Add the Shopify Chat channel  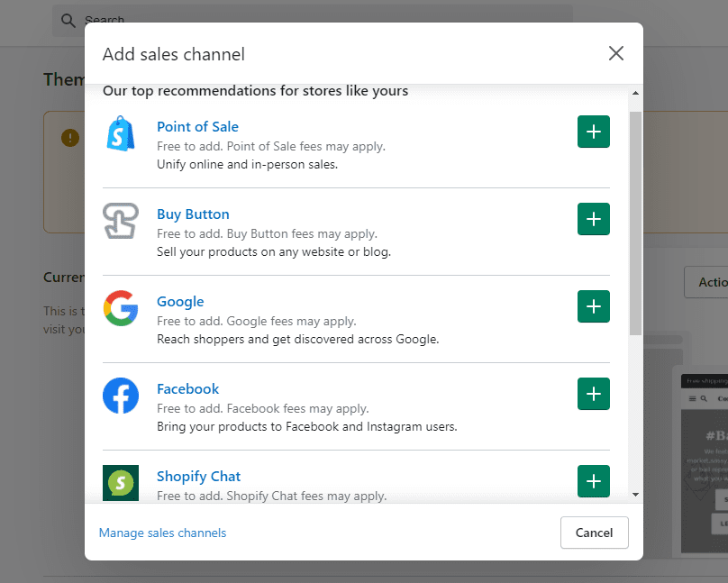click(x=594, y=481)
